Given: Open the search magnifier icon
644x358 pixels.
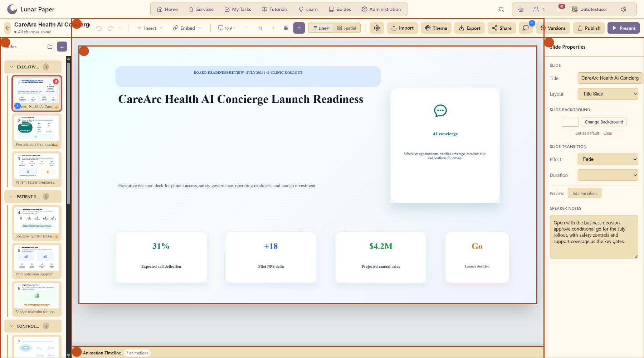Looking at the screenshot, I should pos(501,9).
